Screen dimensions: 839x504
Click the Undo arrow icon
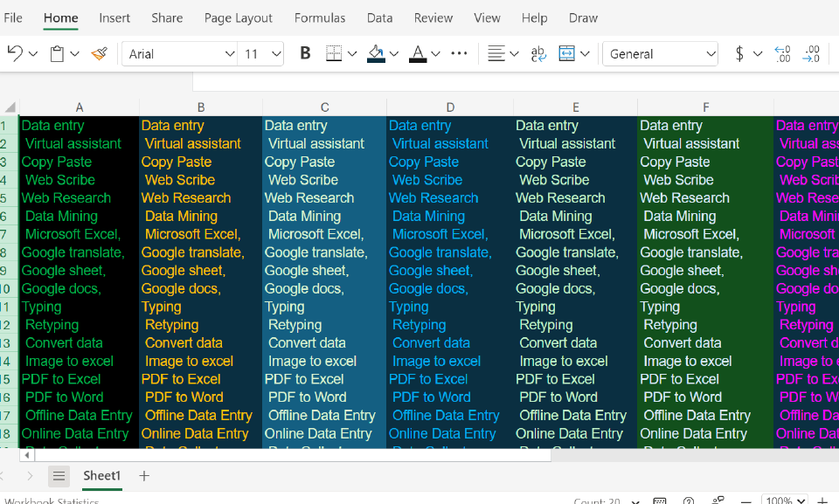coord(15,53)
